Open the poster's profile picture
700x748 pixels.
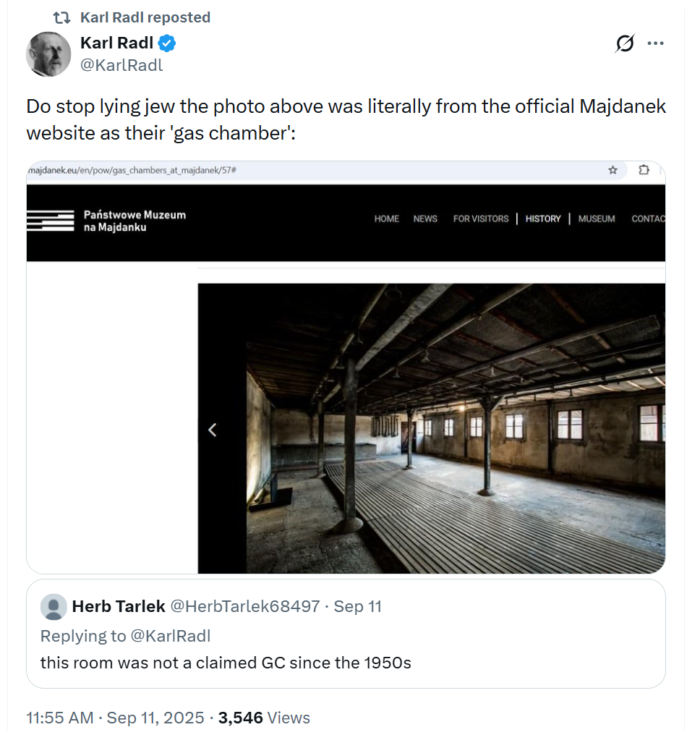click(48, 54)
